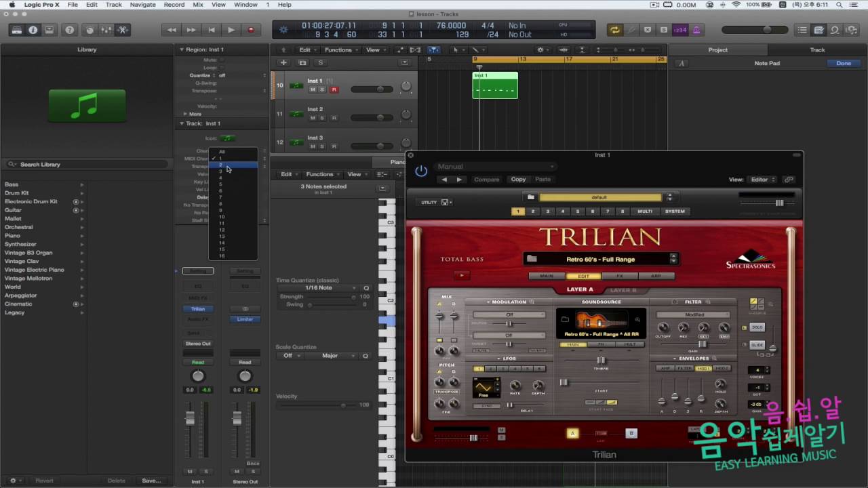The width and height of the screenshot is (868, 488).
Task: Open the plugin View Editor dropdown
Action: (763, 180)
